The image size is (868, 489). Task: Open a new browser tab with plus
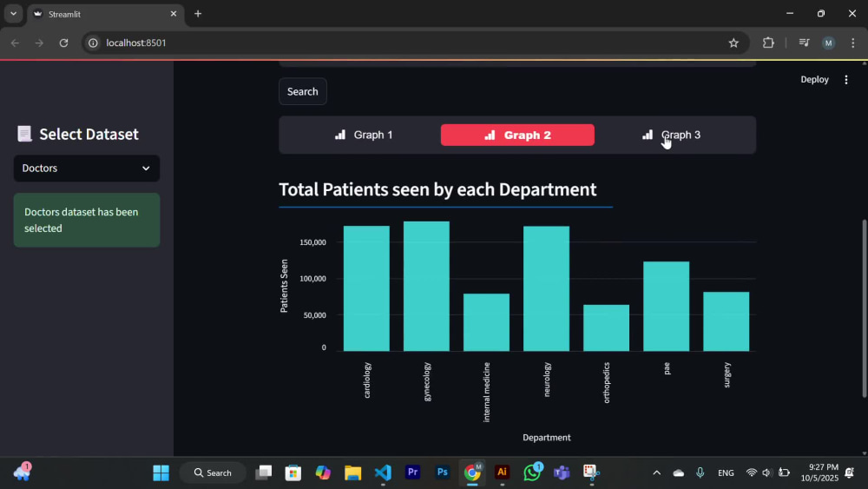198,14
